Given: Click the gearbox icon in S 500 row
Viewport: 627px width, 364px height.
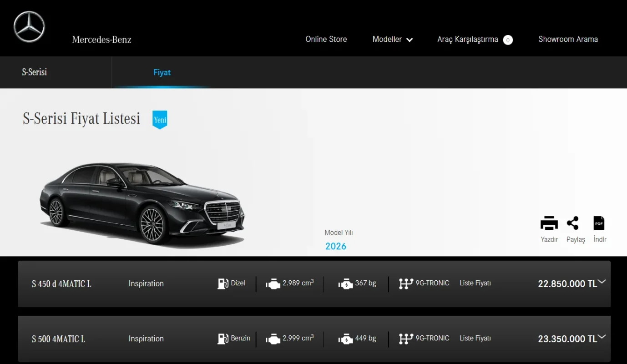Looking at the screenshot, I should [x=406, y=339].
